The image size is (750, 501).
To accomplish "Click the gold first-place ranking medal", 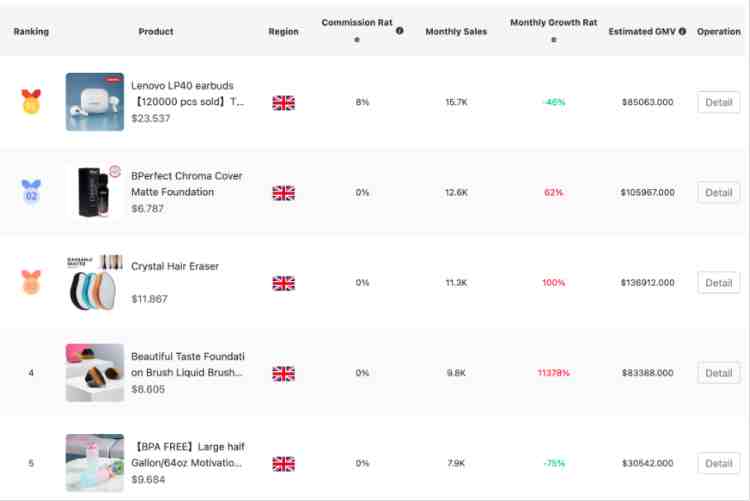I will coord(31,101).
